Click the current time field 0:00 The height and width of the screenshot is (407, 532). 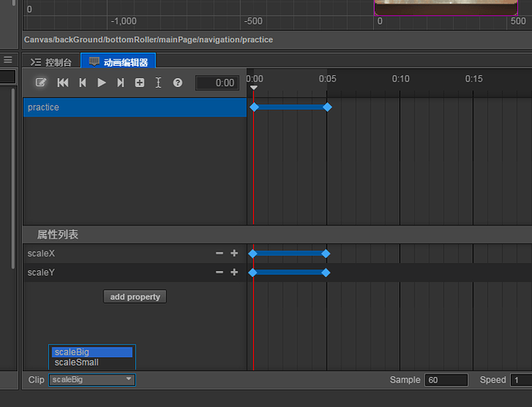[218, 83]
